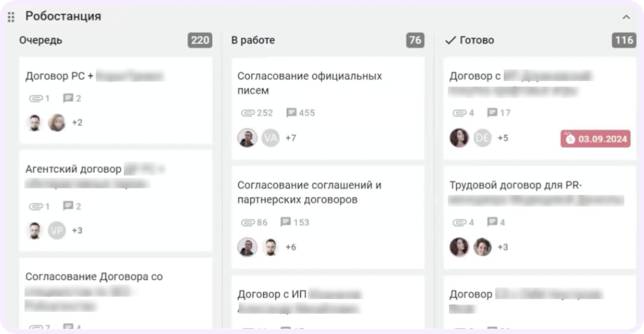Image resolution: width=644 pixels, height=334 pixels.
Task: Click the checkmark next to Готово
Action: pyautogui.click(x=450, y=40)
